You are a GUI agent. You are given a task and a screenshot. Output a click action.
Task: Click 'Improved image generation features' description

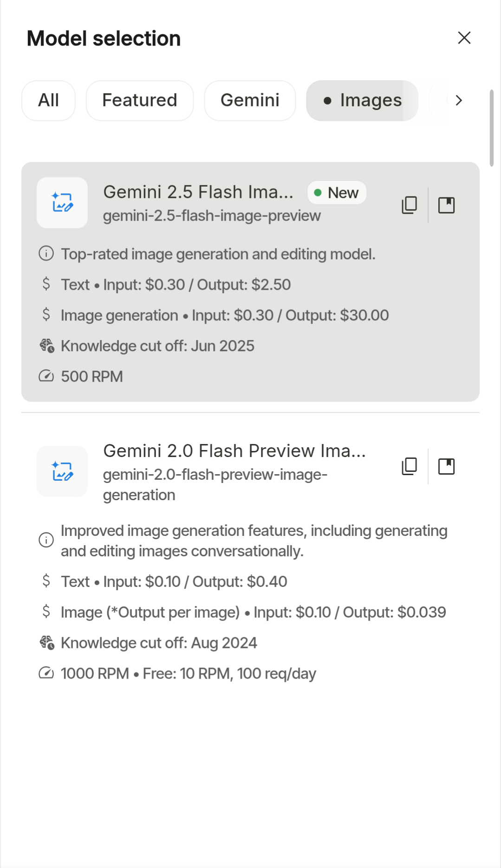[x=254, y=541]
